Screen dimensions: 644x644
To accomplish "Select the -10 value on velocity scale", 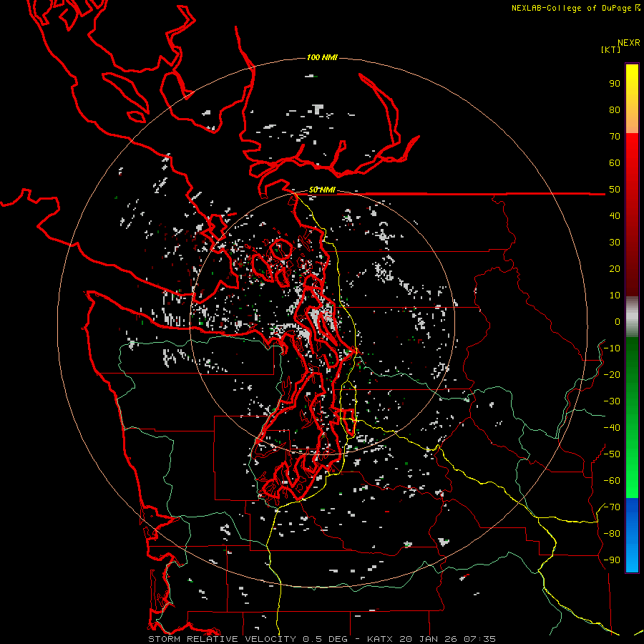I will click(612, 348).
